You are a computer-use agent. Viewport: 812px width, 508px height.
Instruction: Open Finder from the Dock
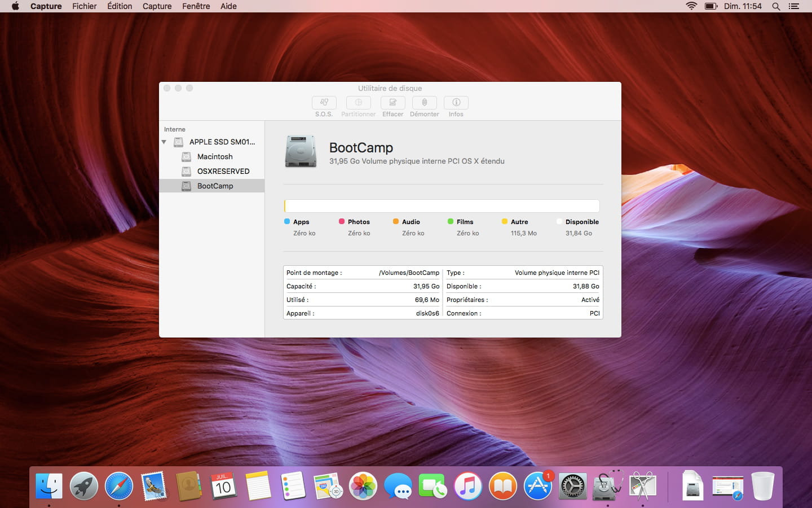pyautogui.click(x=49, y=486)
